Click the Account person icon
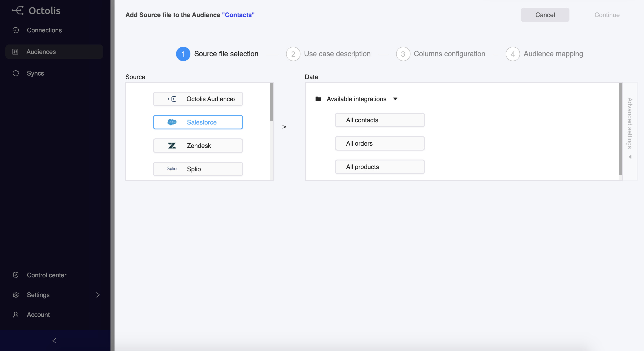 pyautogui.click(x=16, y=314)
